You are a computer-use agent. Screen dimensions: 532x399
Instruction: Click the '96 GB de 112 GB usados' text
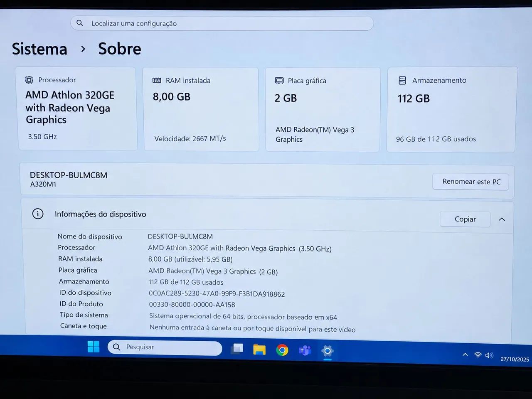point(436,139)
